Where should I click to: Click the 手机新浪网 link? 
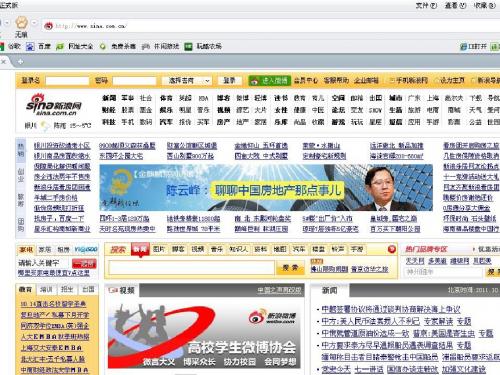coord(412,81)
